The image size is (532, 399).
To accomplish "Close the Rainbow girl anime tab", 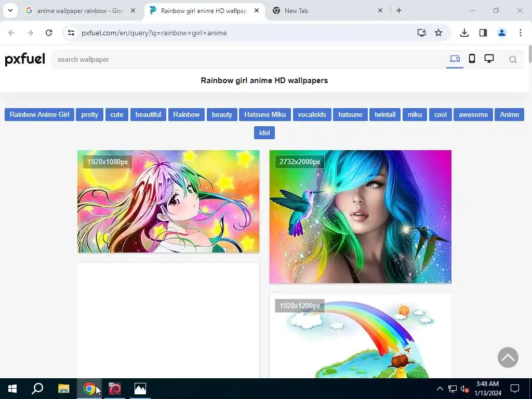I will 257,10.
